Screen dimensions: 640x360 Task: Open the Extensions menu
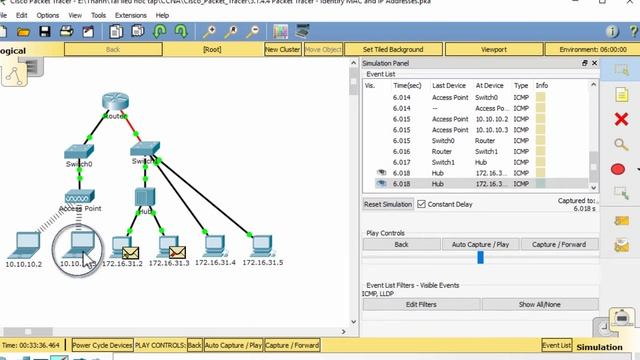(x=131, y=15)
